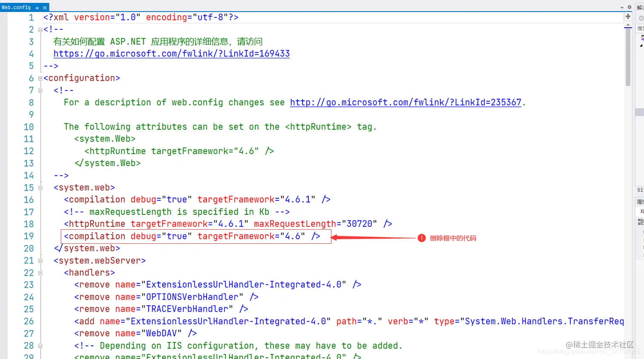This screenshot has height=359, width=644.
Task: Click the 'maxRequestLength is specified in Kb' comment
Action: pyautogui.click(x=177, y=212)
